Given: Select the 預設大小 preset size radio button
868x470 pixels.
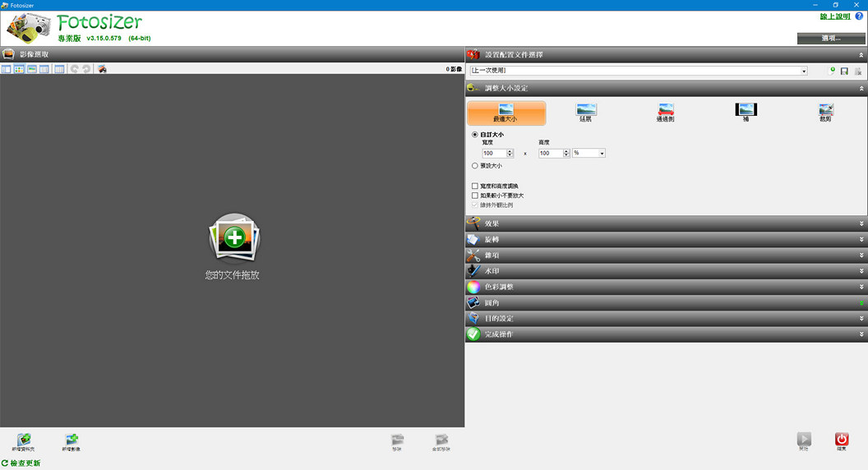Looking at the screenshot, I should [475, 166].
